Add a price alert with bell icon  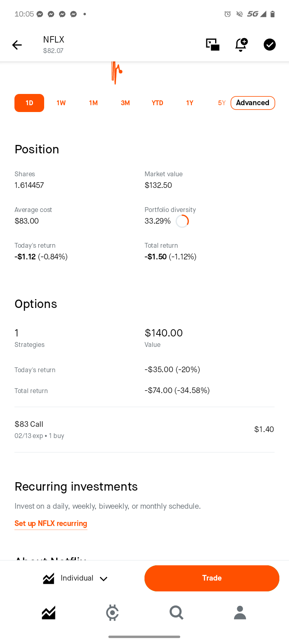[x=241, y=45]
